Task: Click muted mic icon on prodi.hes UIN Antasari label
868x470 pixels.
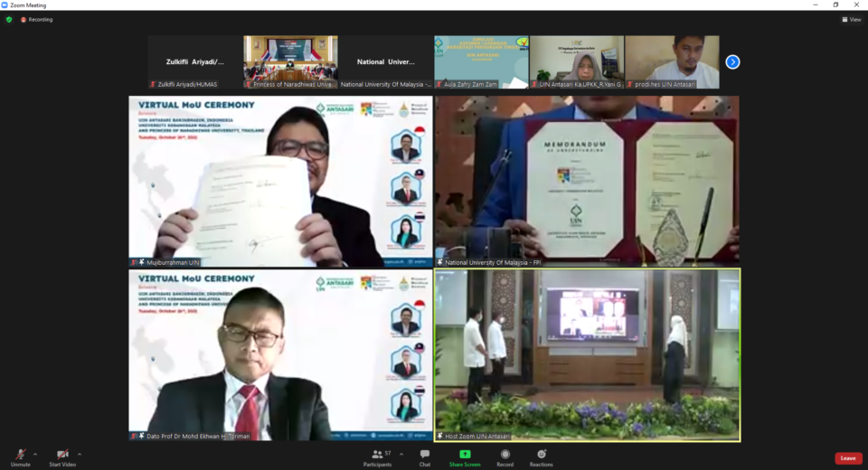Action: [x=630, y=84]
